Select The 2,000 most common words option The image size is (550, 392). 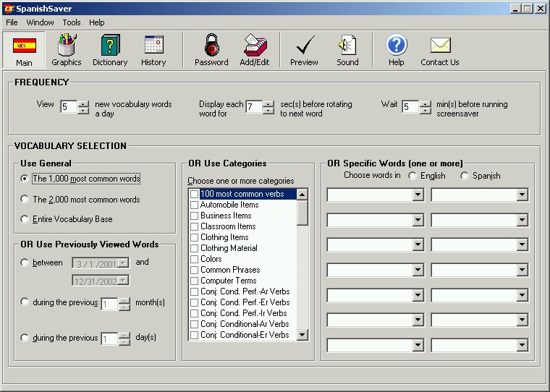24,199
